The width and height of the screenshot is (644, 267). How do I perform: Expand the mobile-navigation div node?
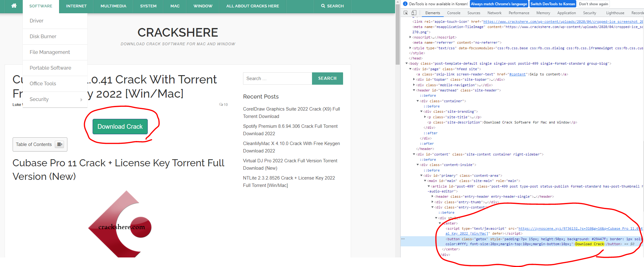click(414, 85)
